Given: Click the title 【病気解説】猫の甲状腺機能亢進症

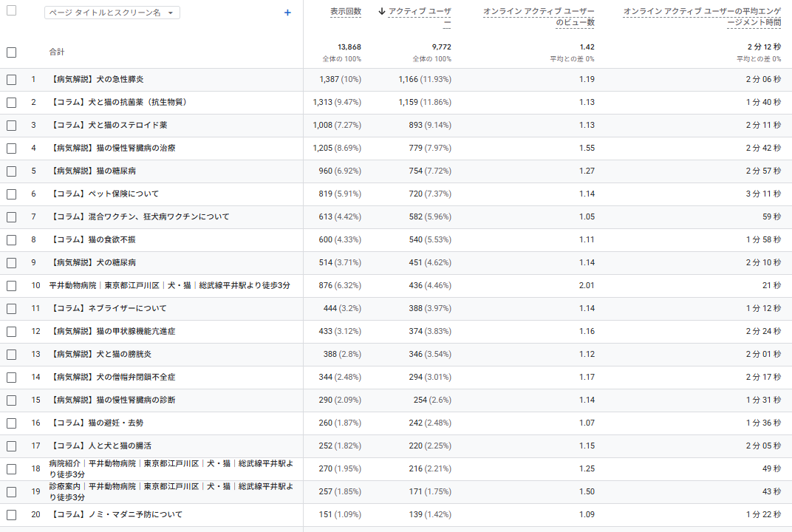Looking at the screenshot, I should (112, 332).
